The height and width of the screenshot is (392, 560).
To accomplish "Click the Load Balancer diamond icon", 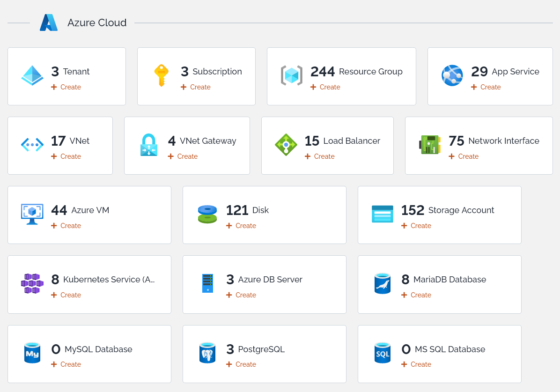I will point(286,145).
